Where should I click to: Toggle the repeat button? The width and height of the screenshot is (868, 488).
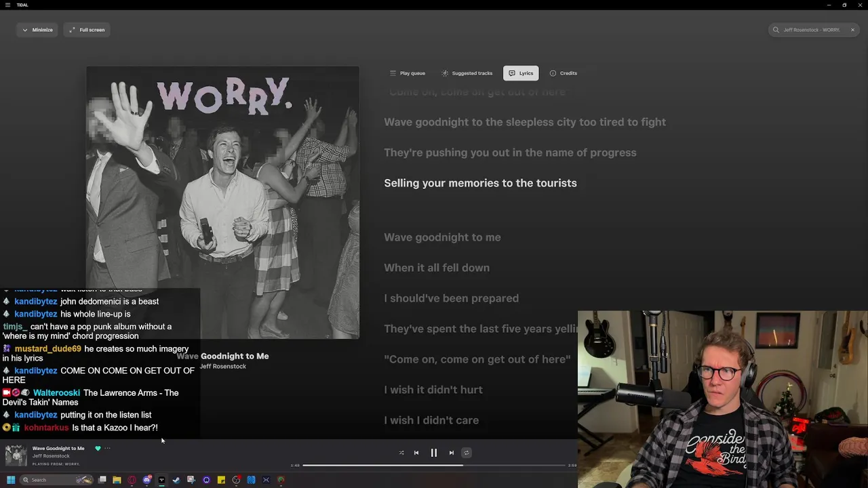(466, 453)
